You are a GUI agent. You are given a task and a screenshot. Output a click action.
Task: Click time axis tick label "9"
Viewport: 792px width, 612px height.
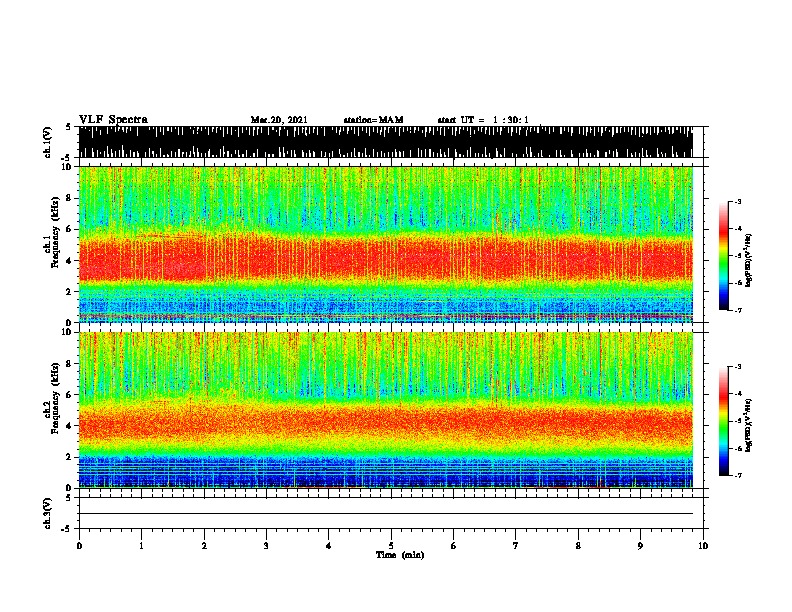pos(640,545)
